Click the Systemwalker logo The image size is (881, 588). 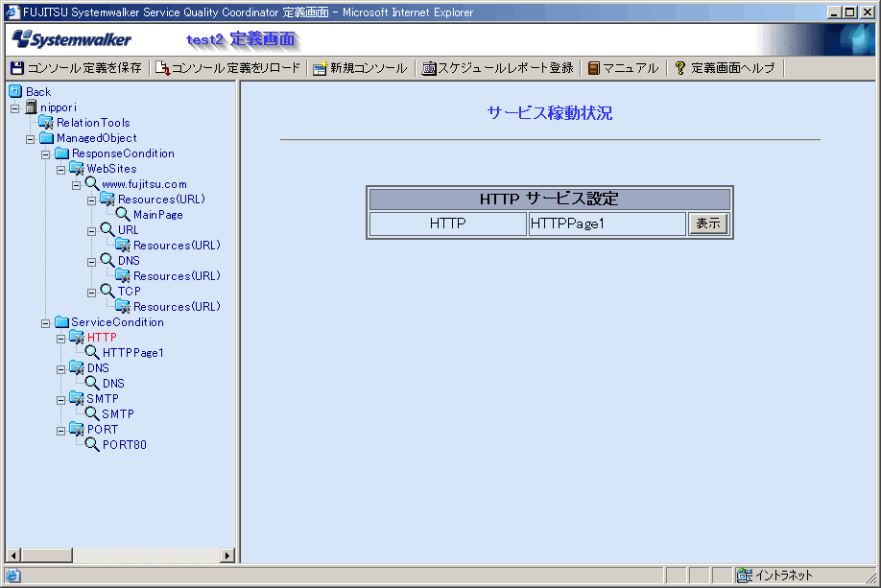71,39
